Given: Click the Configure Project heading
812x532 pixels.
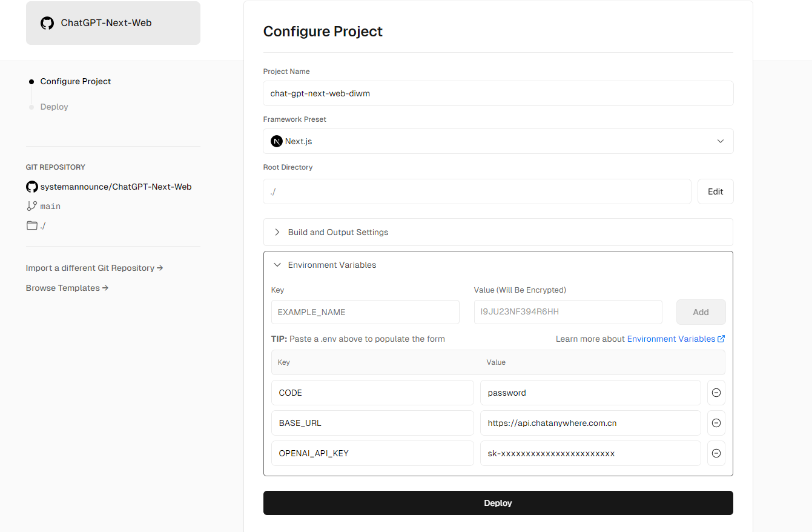Looking at the screenshot, I should [x=323, y=32].
